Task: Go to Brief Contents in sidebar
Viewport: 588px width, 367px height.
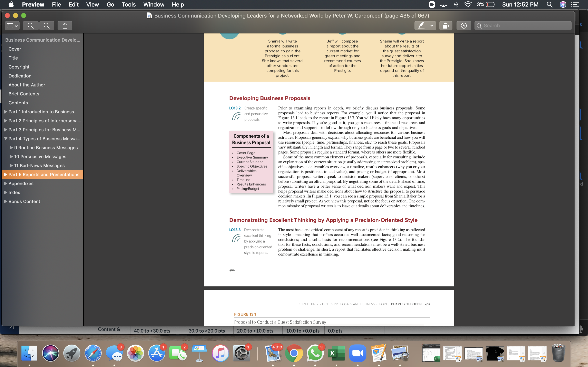Action: (x=24, y=94)
